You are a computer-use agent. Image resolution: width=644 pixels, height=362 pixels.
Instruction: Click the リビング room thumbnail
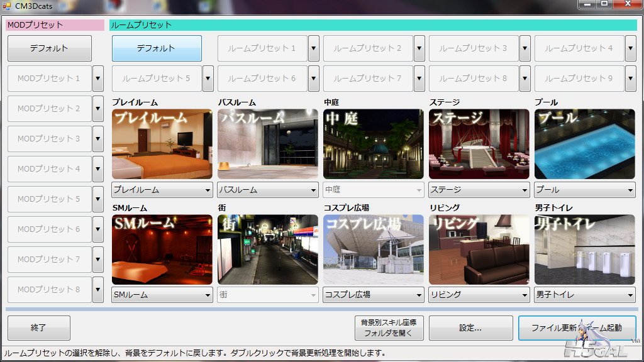(x=479, y=250)
